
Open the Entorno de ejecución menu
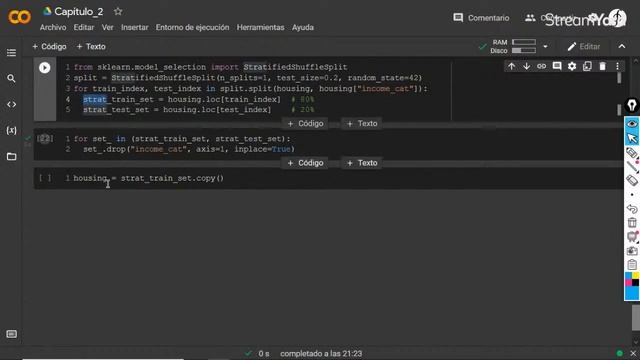click(192, 27)
